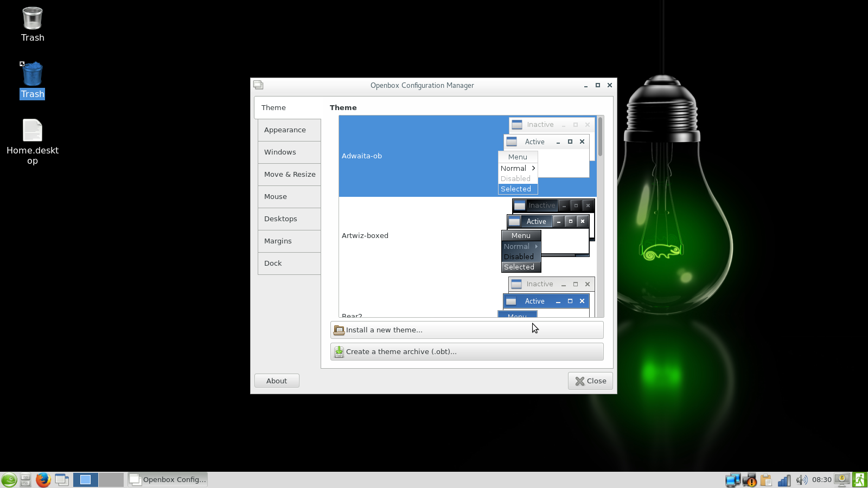Select the Artwiz-boxed theme
868x488 pixels.
point(365,236)
